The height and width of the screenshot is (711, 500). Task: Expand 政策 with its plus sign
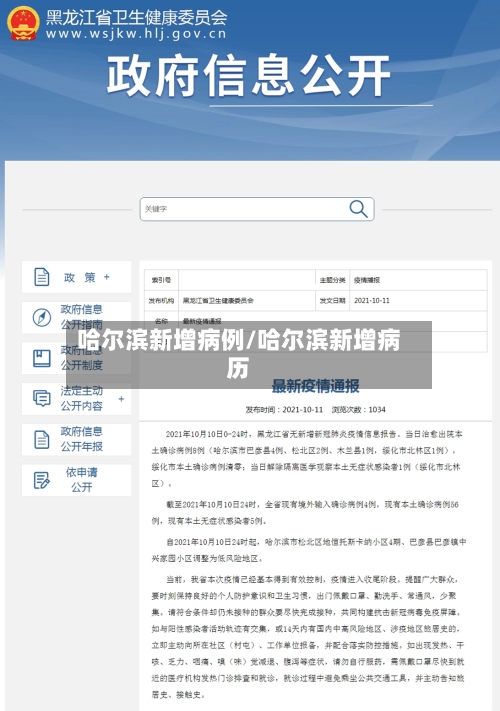pyautogui.click(x=107, y=277)
